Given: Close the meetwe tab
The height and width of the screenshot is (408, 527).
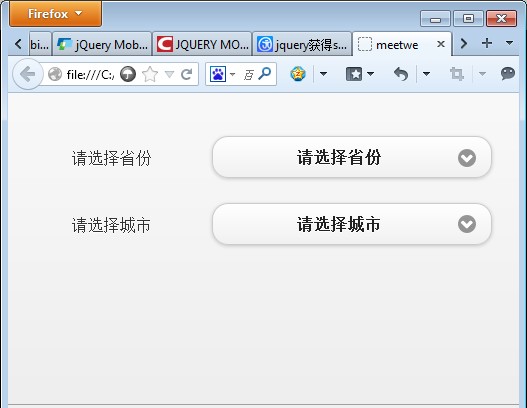Looking at the screenshot, I should click(441, 44).
